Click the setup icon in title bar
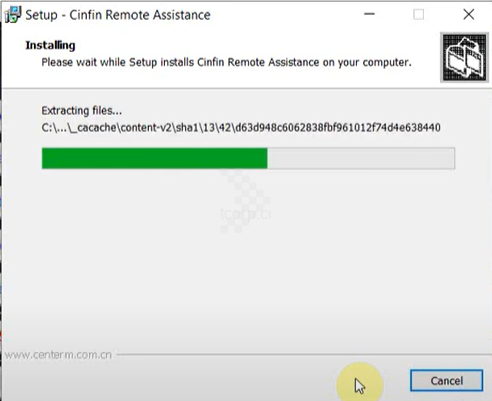Screen dimensions: 492x401 point(13,15)
